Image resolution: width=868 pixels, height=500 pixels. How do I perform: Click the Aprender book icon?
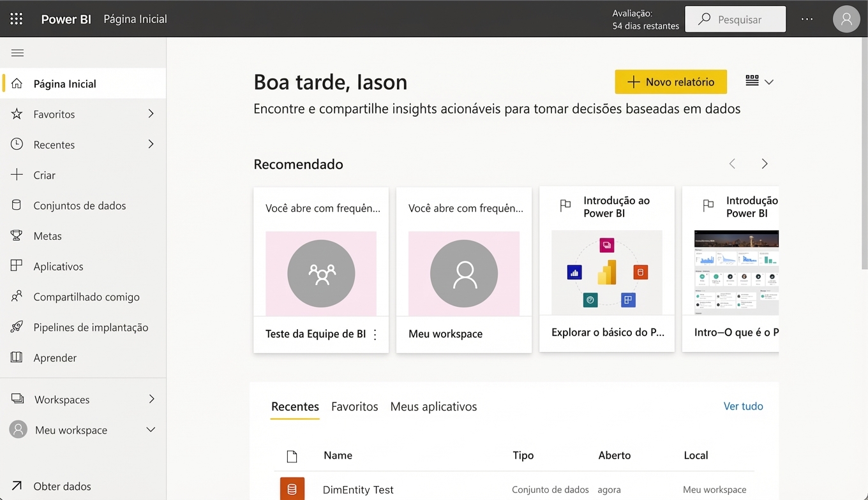click(17, 358)
